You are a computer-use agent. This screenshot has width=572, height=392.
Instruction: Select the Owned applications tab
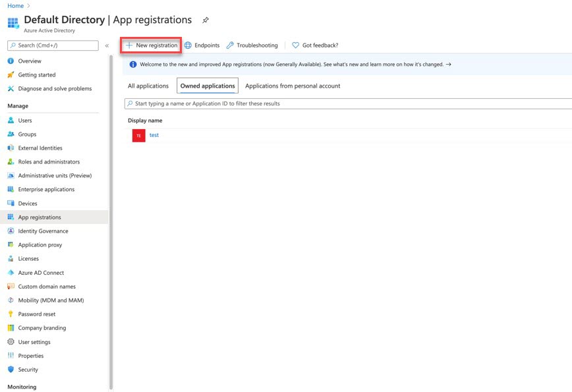pyautogui.click(x=208, y=86)
